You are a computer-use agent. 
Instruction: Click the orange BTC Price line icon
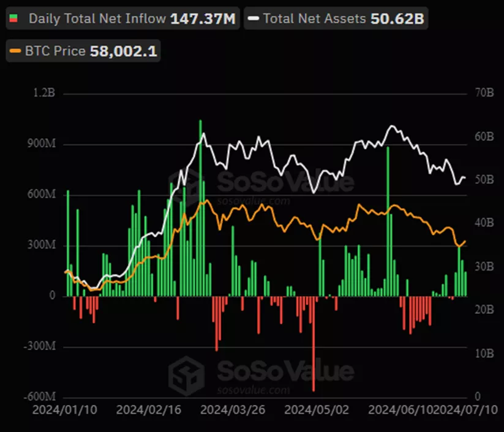pyautogui.click(x=16, y=51)
